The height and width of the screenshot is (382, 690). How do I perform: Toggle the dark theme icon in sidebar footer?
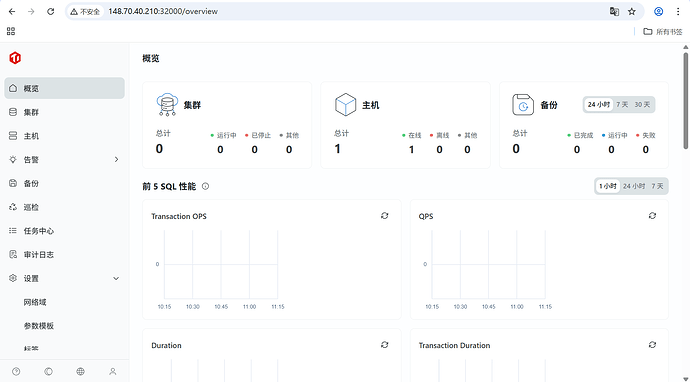(x=48, y=372)
